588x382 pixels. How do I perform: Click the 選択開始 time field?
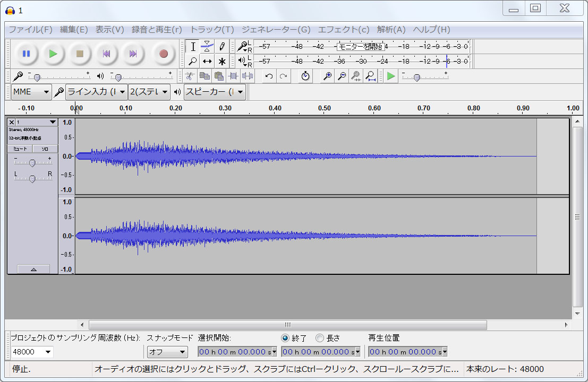click(x=237, y=352)
